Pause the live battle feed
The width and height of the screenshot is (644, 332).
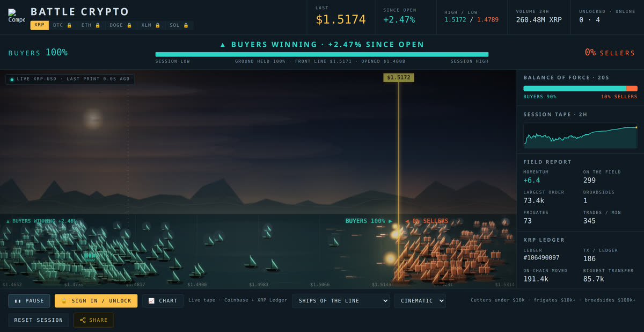tap(29, 301)
